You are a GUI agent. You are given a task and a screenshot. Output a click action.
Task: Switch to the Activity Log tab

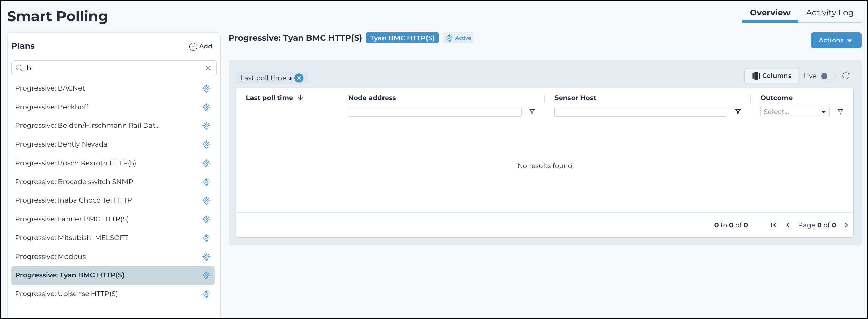pos(830,13)
